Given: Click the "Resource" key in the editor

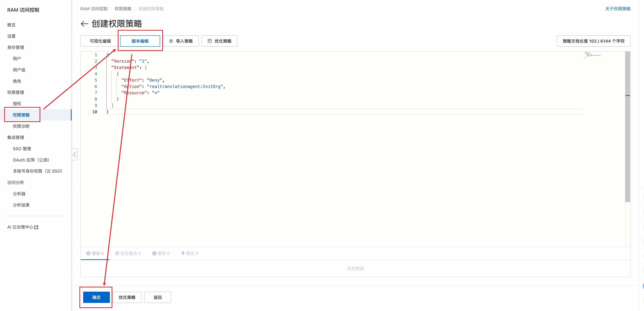Looking at the screenshot, I should (134, 93).
